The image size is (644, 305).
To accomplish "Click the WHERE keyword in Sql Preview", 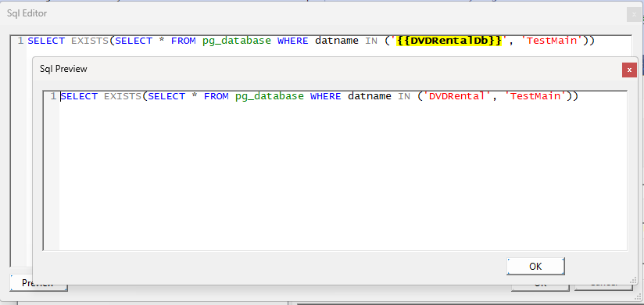I will [x=325, y=96].
